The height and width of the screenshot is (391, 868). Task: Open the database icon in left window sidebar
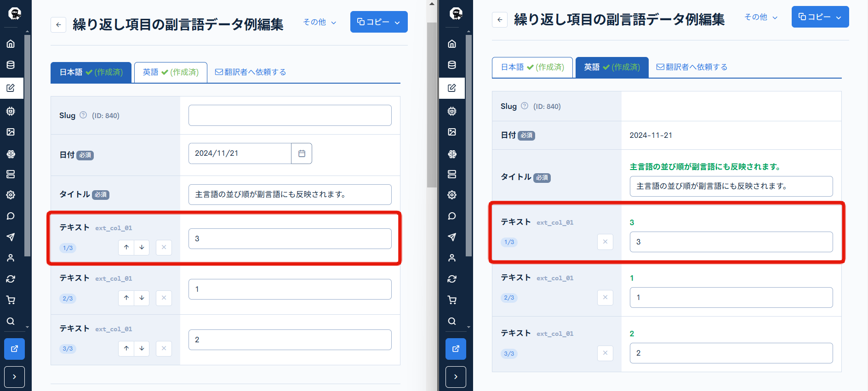point(11,65)
